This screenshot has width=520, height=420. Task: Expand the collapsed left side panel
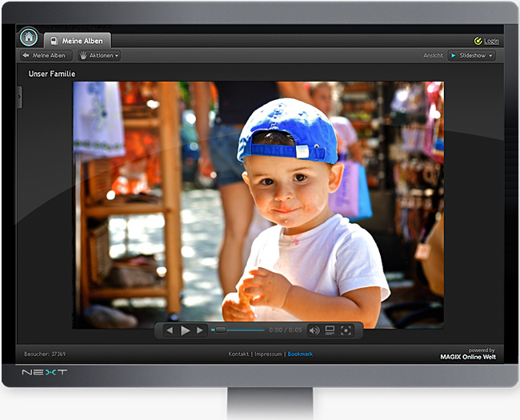19,97
